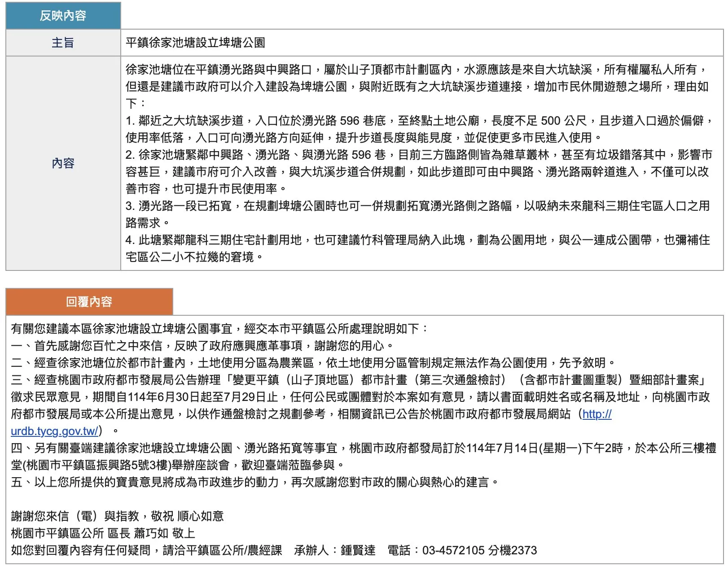Click the blue 反映內容 header tab

(x=63, y=16)
